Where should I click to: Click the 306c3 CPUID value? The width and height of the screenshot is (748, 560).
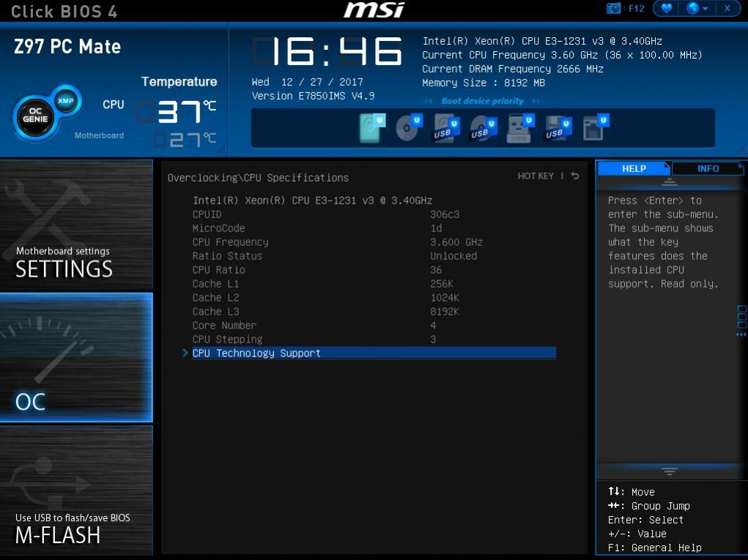445,214
